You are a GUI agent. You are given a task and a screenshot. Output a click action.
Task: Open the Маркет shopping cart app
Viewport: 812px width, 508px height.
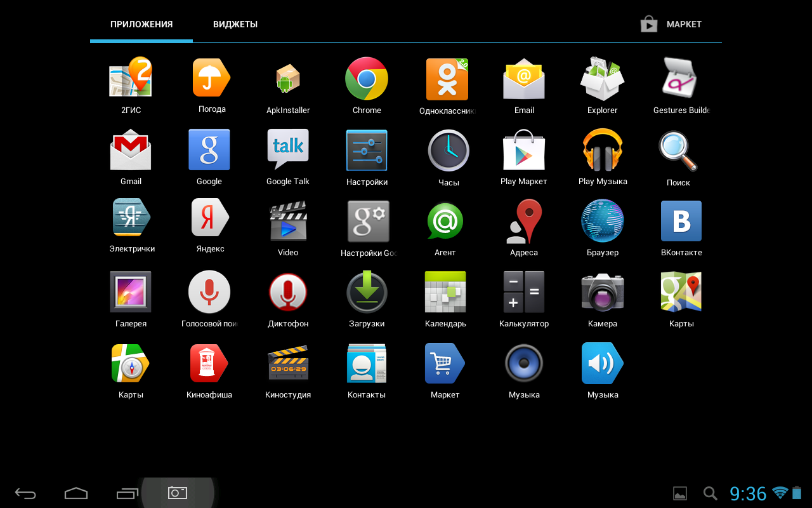[445, 363]
